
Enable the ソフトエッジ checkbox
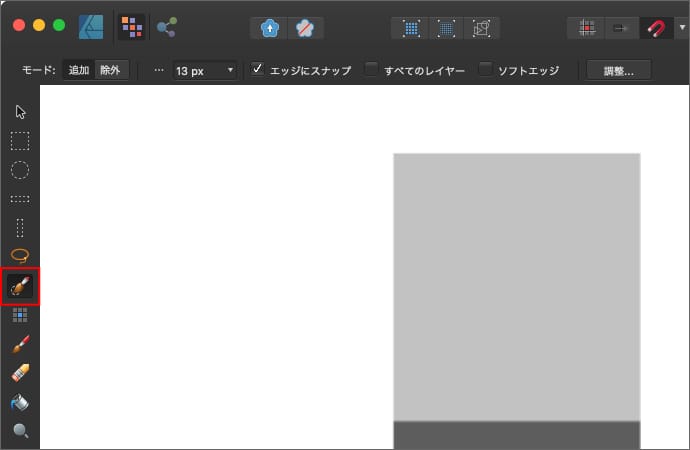[x=485, y=70]
